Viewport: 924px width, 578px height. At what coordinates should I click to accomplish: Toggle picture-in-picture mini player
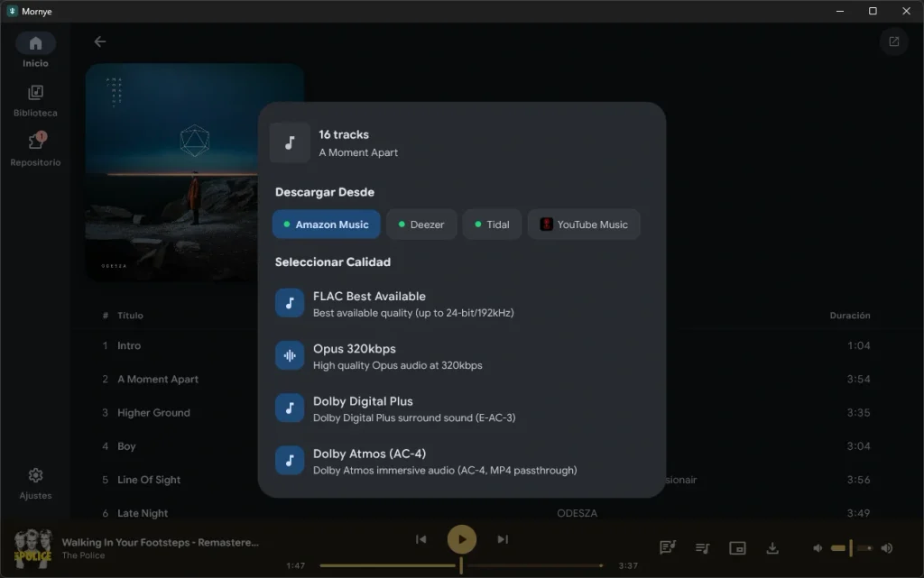(737, 548)
